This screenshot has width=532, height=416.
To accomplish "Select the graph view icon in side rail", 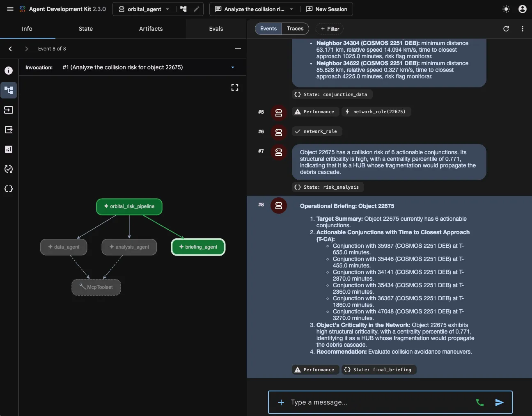I will (9, 90).
